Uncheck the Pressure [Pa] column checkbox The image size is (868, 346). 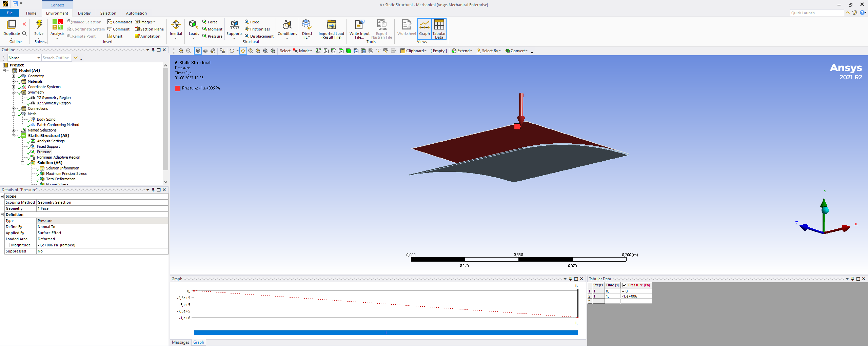tap(625, 285)
